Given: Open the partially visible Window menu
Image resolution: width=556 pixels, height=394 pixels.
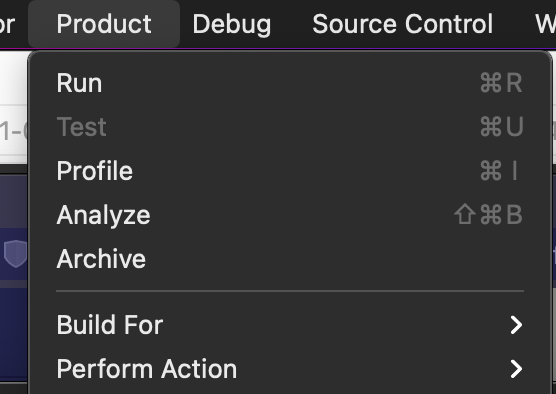Looking at the screenshot, I should 545,24.
